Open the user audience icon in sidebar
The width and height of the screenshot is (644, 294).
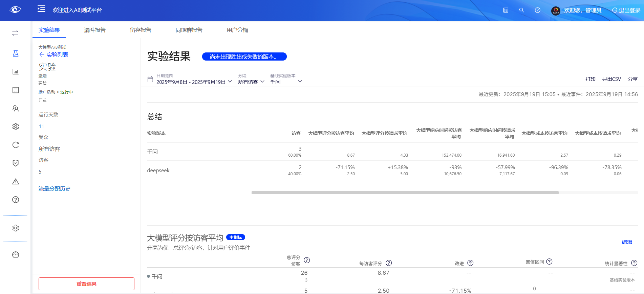click(16, 108)
